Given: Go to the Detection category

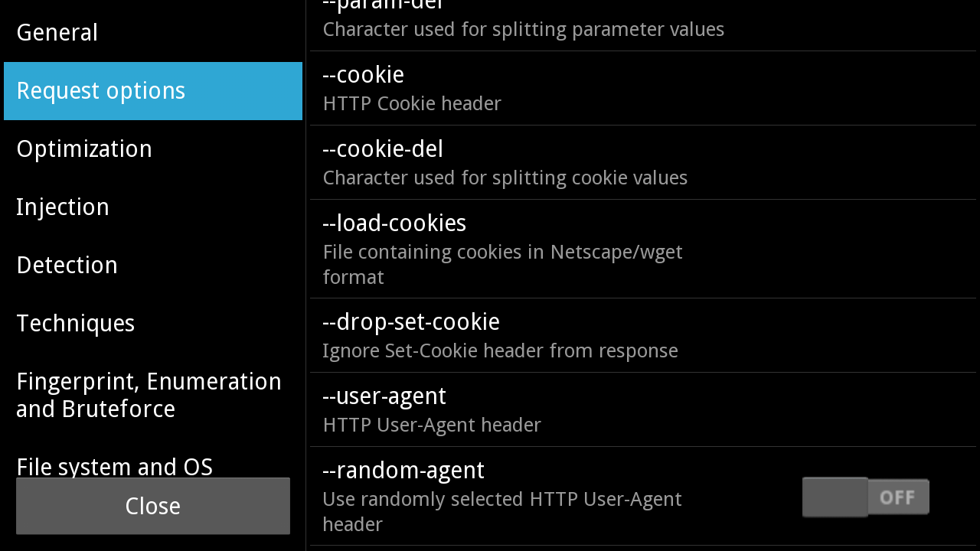Looking at the screenshot, I should click(x=67, y=265).
